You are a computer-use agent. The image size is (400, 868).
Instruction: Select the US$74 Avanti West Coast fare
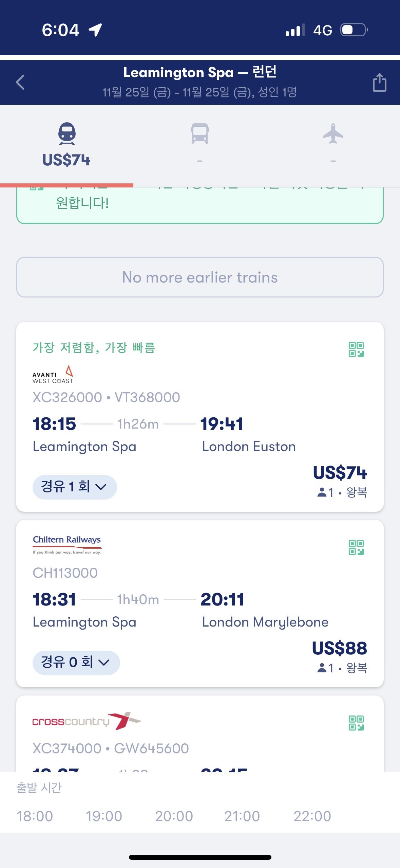coord(340,472)
